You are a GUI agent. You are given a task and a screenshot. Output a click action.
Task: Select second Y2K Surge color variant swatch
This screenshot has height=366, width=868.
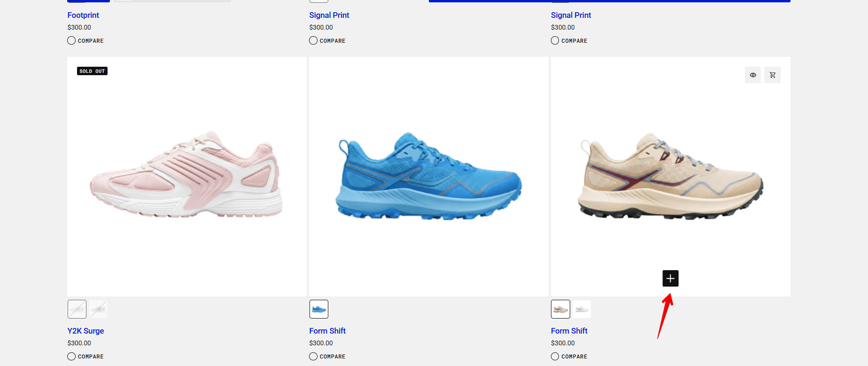point(98,309)
